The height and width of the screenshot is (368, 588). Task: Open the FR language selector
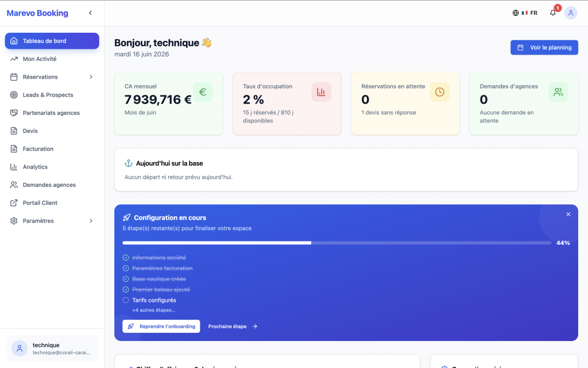[x=525, y=13]
